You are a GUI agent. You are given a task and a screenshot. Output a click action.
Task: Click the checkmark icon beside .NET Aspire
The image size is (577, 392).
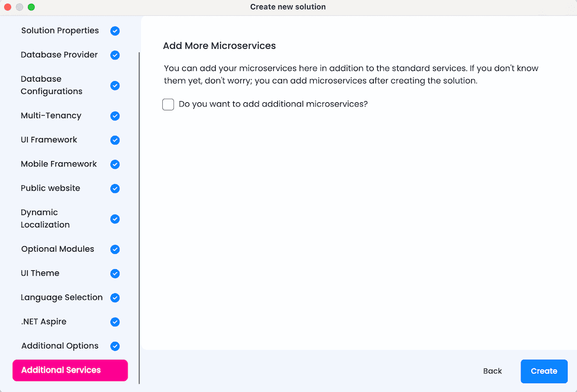click(115, 322)
